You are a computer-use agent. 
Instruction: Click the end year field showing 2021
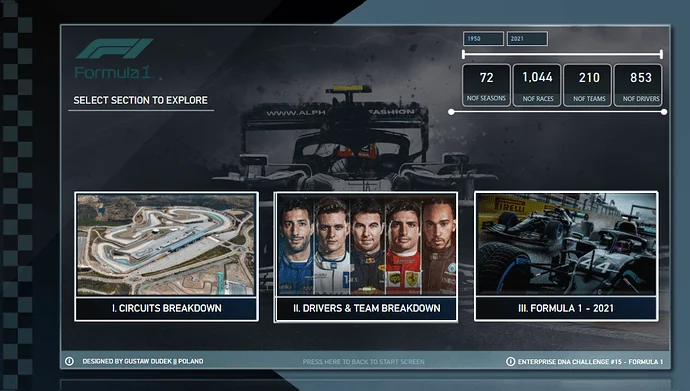[x=527, y=39]
